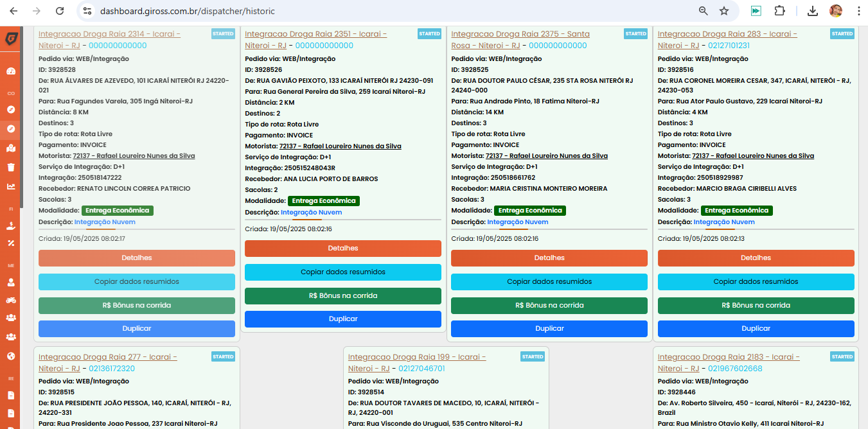Bookmark this page with the star icon

point(724,11)
